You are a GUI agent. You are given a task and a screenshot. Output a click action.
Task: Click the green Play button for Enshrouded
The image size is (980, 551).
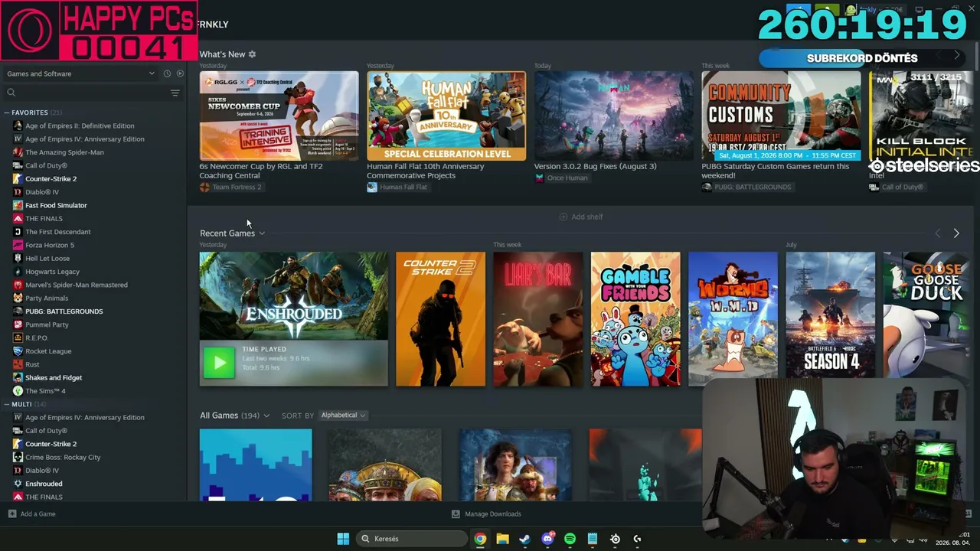pyautogui.click(x=219, y=363)
